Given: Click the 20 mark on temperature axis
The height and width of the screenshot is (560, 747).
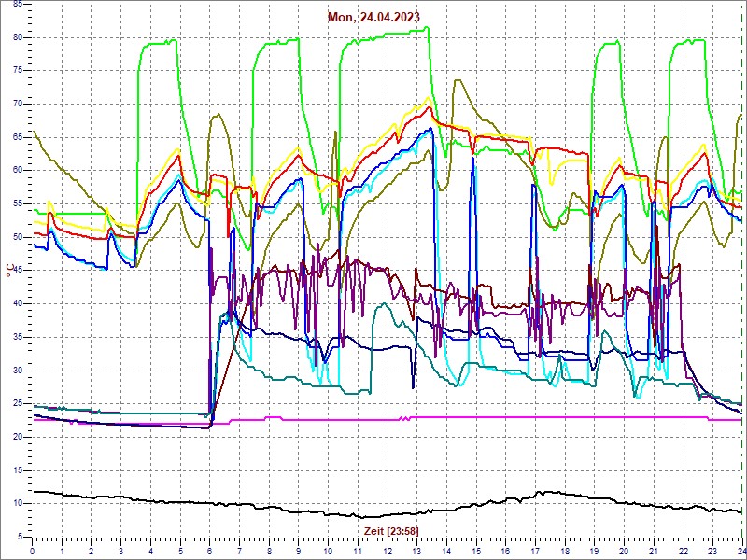Looking at the screenshot, I should click(18, 437).
